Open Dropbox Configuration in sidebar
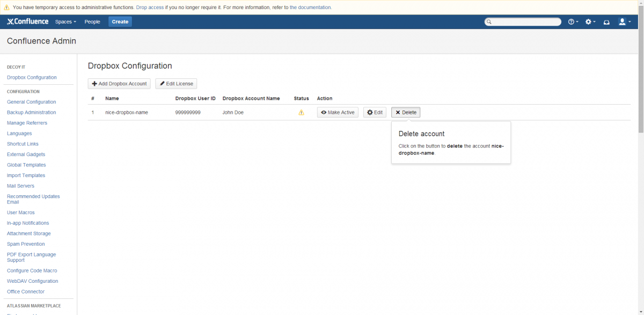 click(32, 78)
